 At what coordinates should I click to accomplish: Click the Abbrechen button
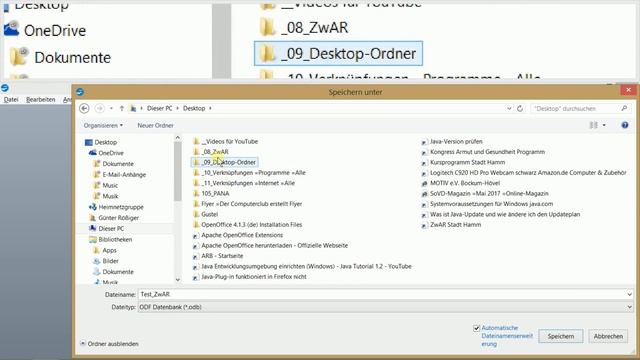(x=608, y=336)
